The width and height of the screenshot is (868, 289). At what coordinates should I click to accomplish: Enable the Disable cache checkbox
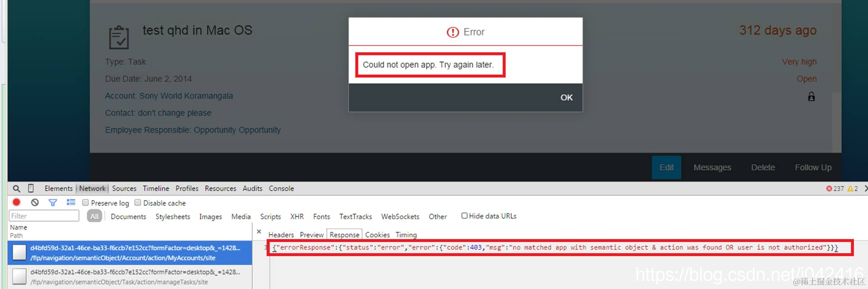click(138, 203)
